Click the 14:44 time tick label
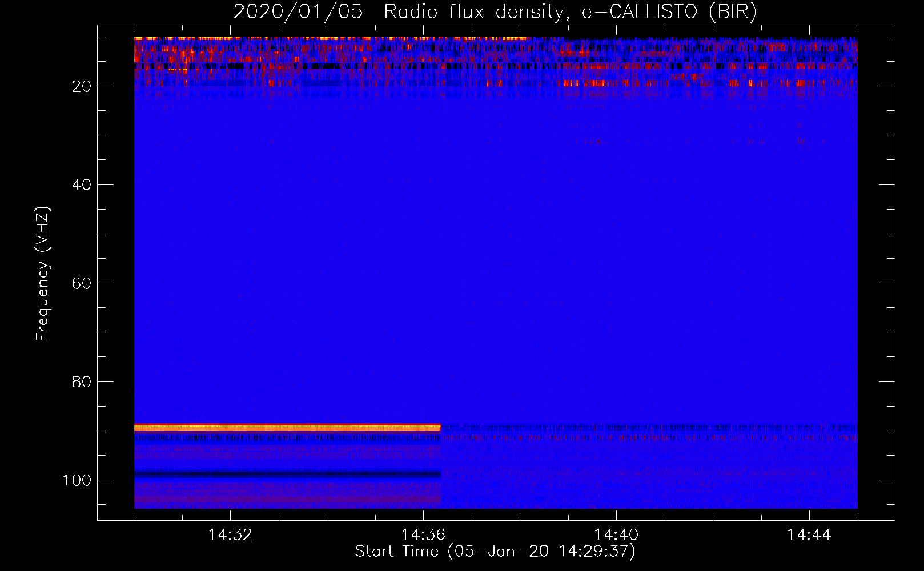This screenshot has height=571, width=924. 809,534
